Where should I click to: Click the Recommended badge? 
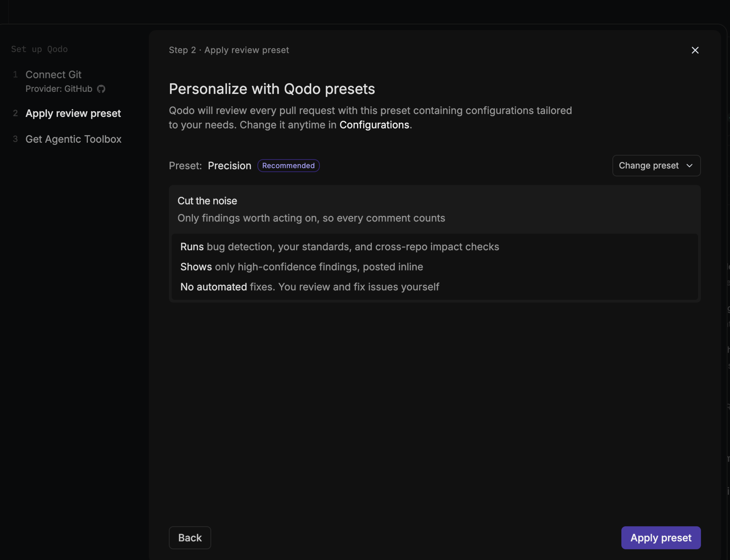[288, 166]
